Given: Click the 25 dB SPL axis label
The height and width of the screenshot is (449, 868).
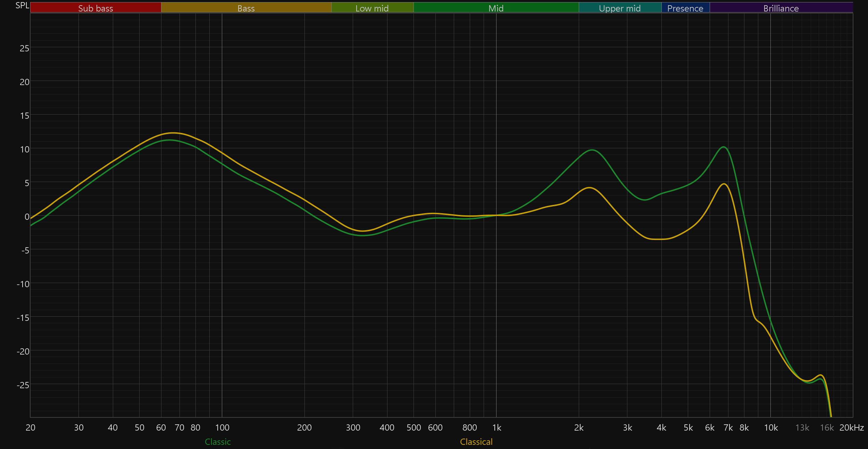Looking at the screenshot, I should click(x=24, y=48).
